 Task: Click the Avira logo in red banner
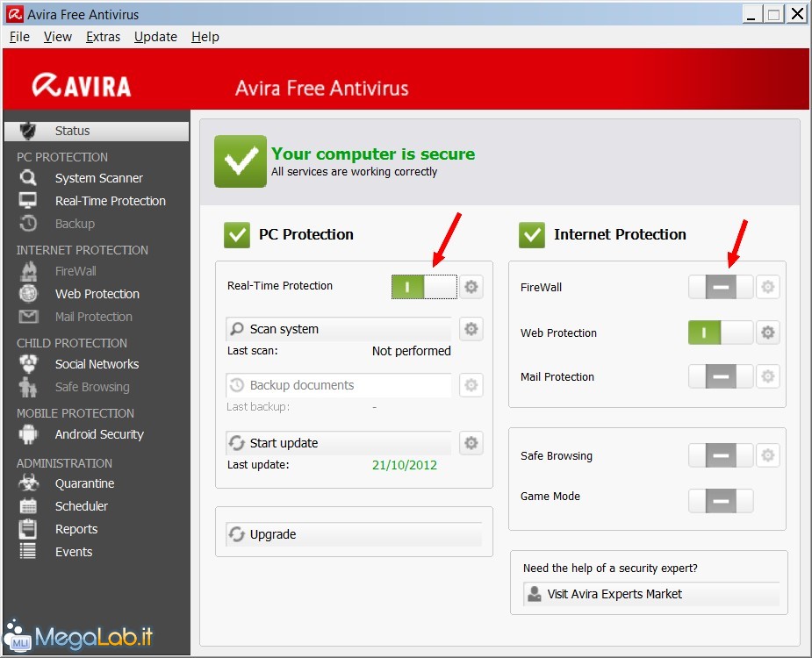(x=82, y=85)
